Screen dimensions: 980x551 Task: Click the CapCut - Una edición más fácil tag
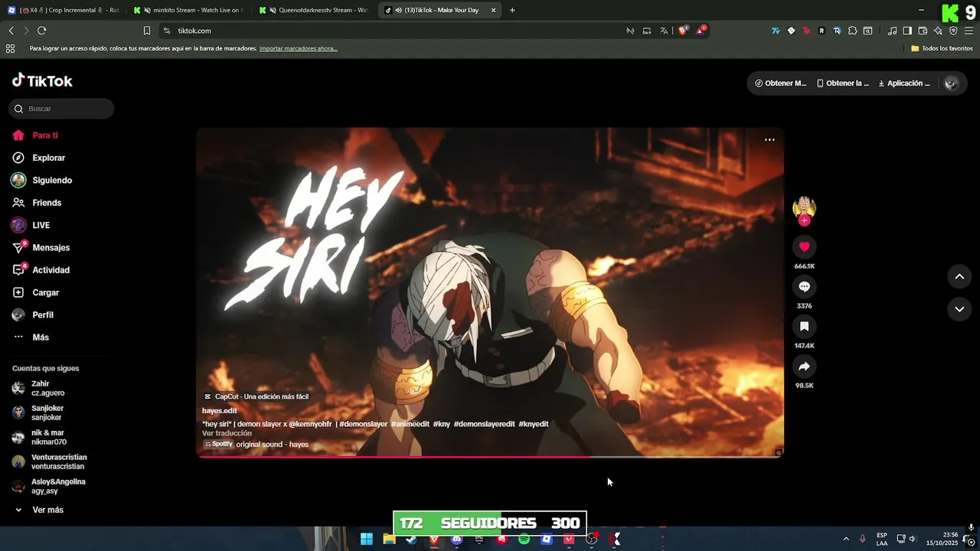click(256, 396)
